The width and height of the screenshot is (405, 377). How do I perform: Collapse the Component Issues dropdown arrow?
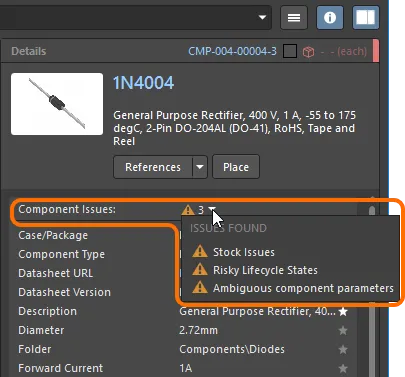tap(211, 209)
